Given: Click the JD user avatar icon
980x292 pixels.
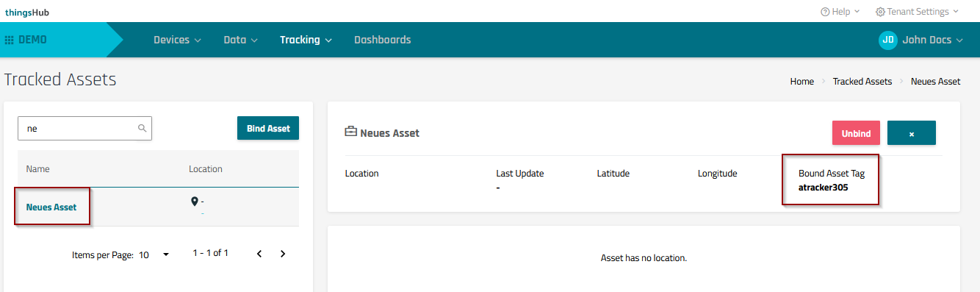Looking at the screenshot, I should 888,40.
